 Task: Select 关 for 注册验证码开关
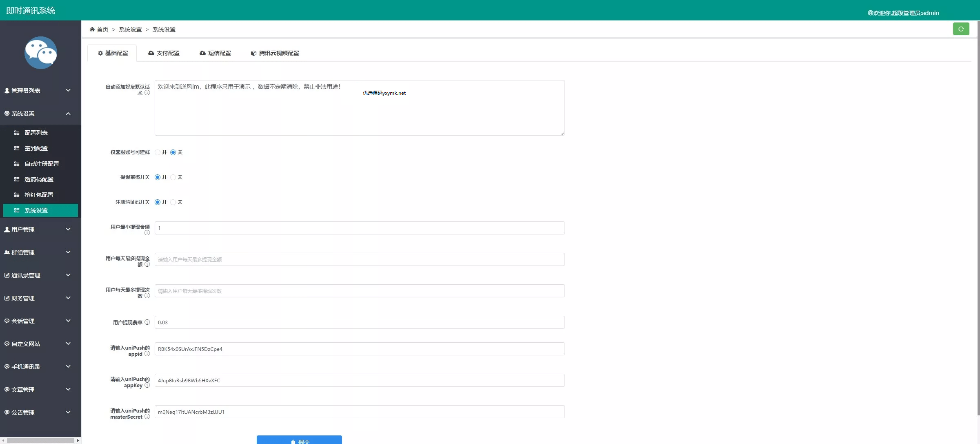(x=173, y=202)
